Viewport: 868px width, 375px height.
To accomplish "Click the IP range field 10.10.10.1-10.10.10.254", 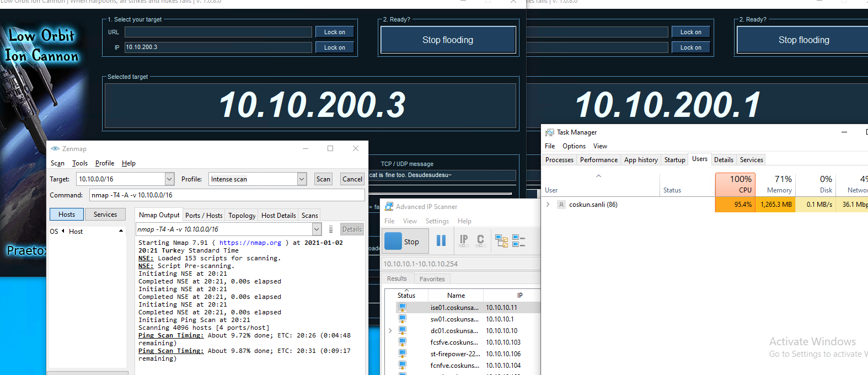I will [460, 264].
